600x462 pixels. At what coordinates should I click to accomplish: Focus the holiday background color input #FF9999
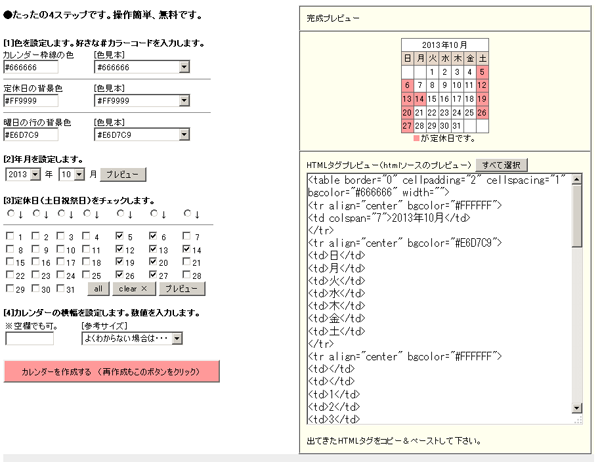31,101
